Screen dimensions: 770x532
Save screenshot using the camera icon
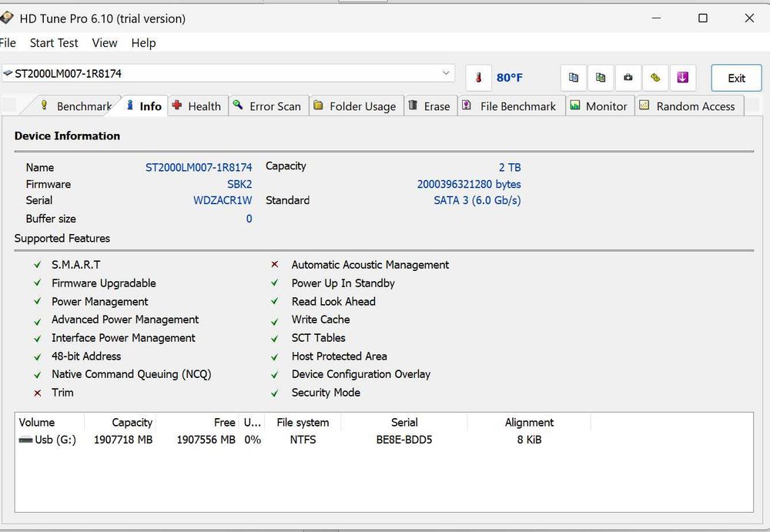tap(628, 78)
